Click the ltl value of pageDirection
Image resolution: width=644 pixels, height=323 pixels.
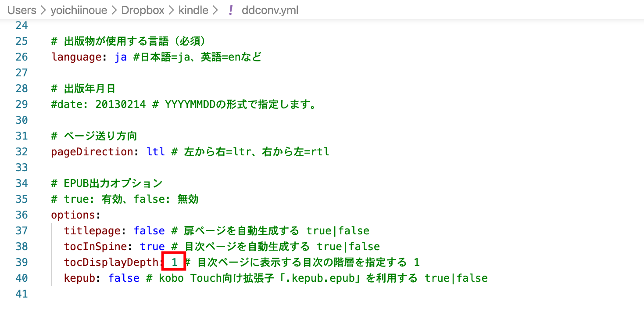tap(156, 151)
